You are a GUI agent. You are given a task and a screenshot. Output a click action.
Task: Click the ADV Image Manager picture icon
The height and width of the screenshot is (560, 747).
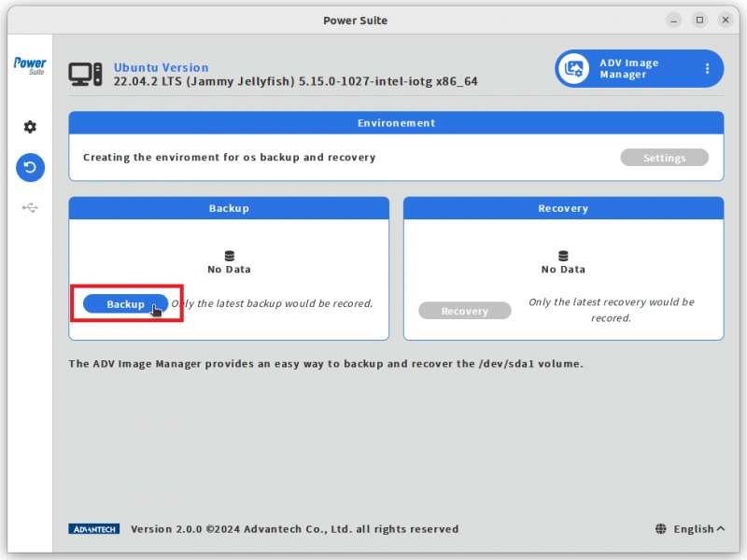[x=572, y=68]
